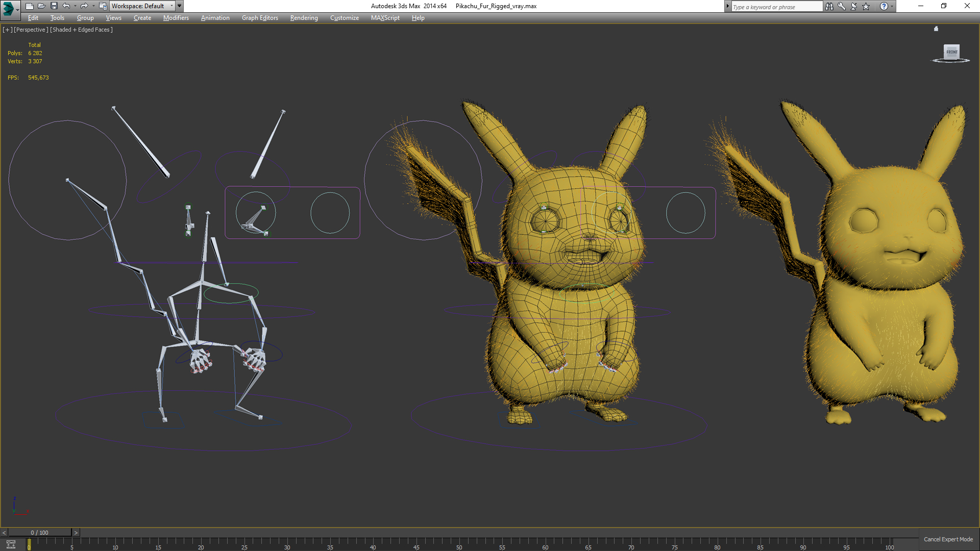
Task: Open the Group menu
Action: click(x=85, y=18)
